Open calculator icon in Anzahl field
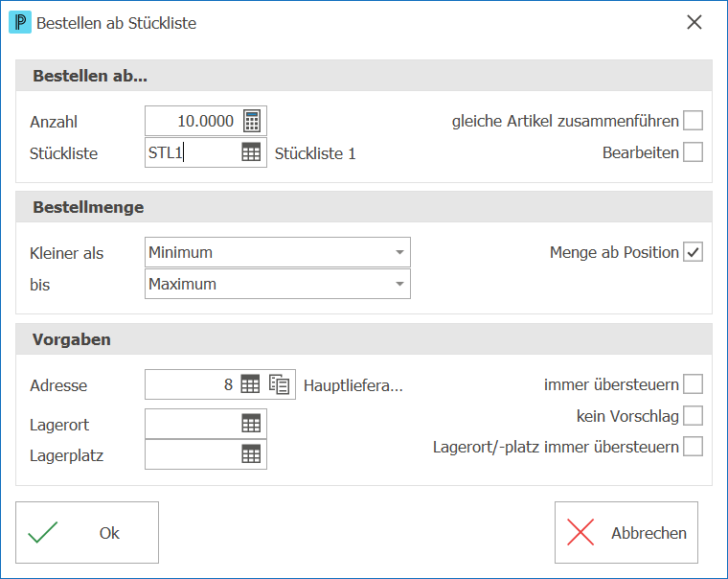Screen dimensions: 728x579 pos(252,122)
